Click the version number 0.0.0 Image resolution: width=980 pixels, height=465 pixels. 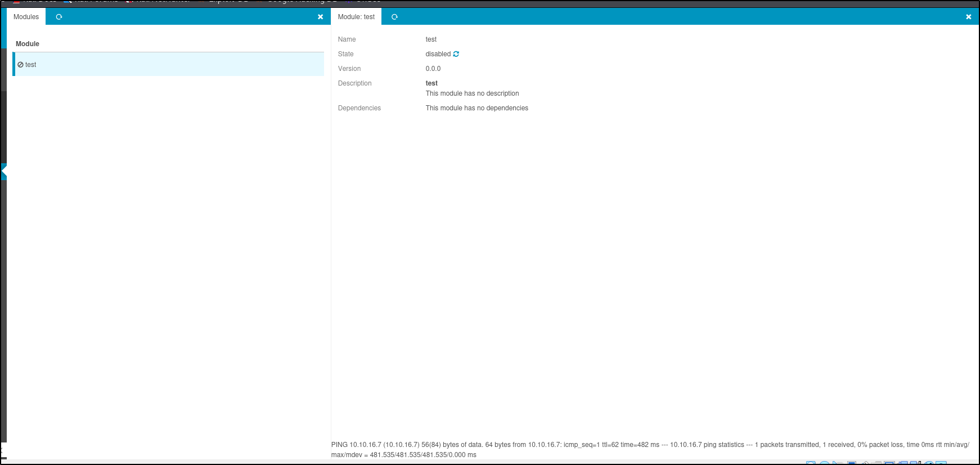point(433,69)
